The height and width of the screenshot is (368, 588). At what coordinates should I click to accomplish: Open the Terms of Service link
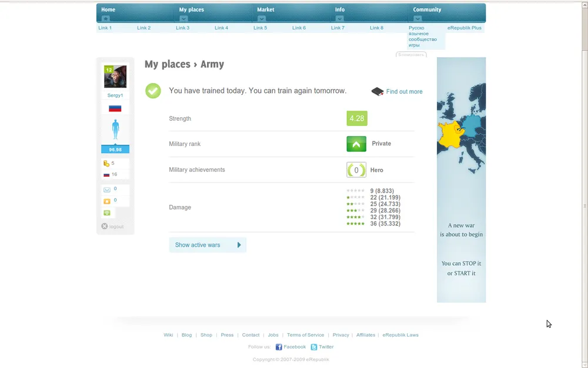pos(306,335)
